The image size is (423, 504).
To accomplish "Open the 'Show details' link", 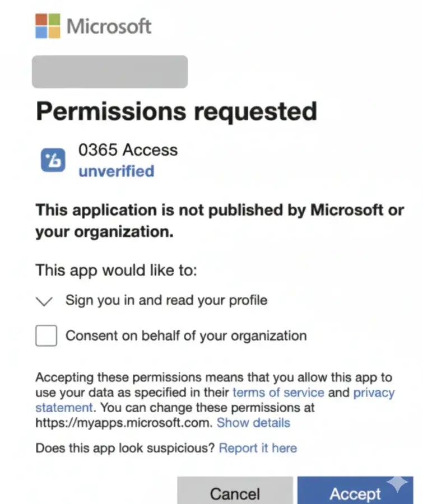I will (253, 423).
